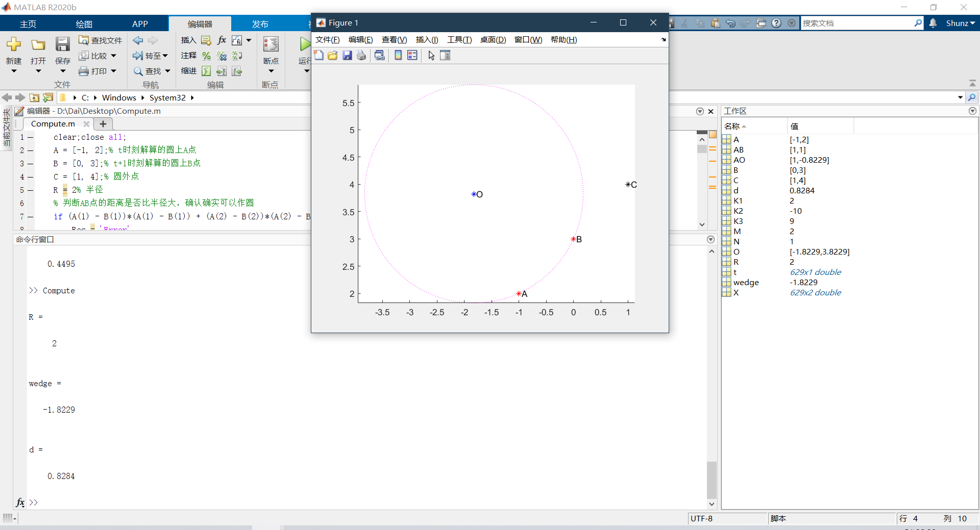Image resolution: width=980 pixels, height=530 pixels.
Task: Click the insert colorbar icon in Figure 1
Action: 398,55
